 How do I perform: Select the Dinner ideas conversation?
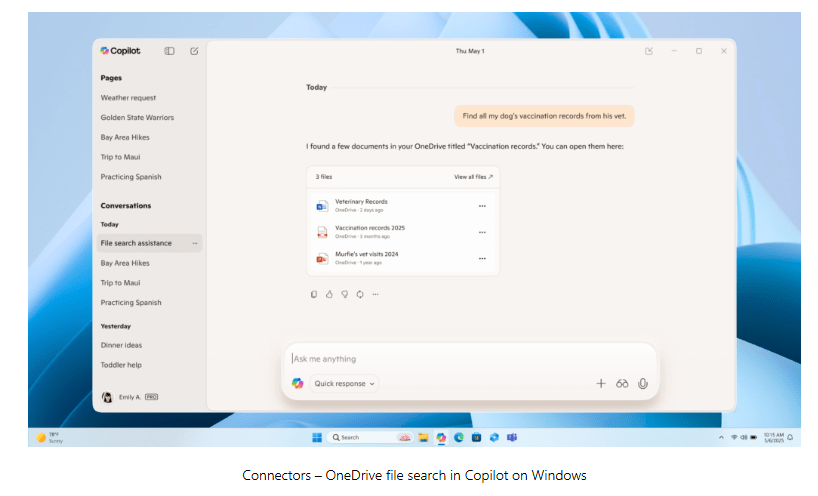pos(121,345)
